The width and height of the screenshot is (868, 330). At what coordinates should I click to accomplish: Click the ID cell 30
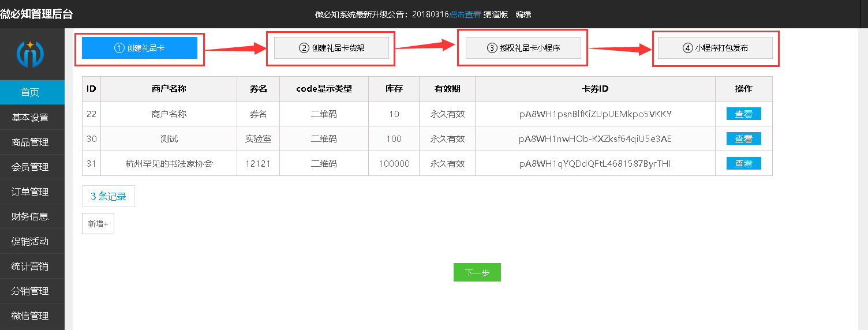coord(91,139)
